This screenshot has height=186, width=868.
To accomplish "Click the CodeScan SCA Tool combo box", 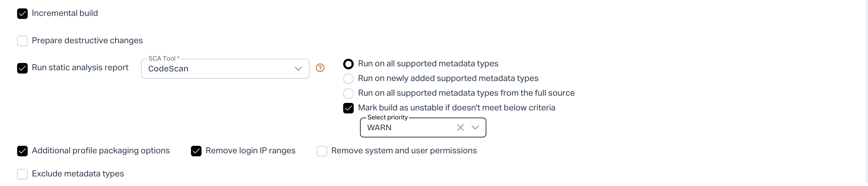I will click(219, 69).
